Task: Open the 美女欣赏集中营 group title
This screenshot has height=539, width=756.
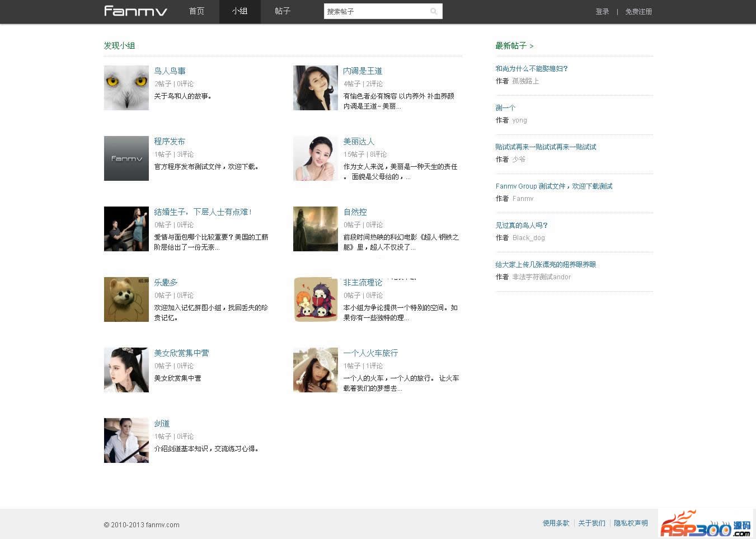Action: 181,353
